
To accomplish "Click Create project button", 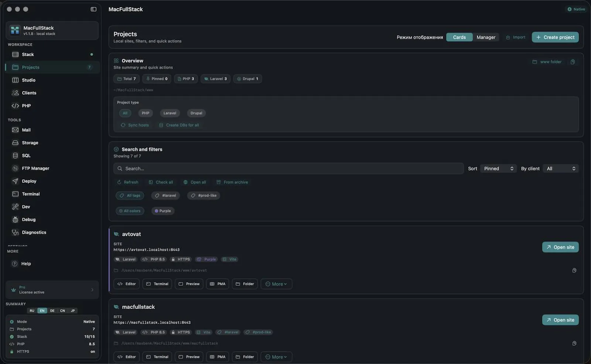I will click(x=555, y=37).
